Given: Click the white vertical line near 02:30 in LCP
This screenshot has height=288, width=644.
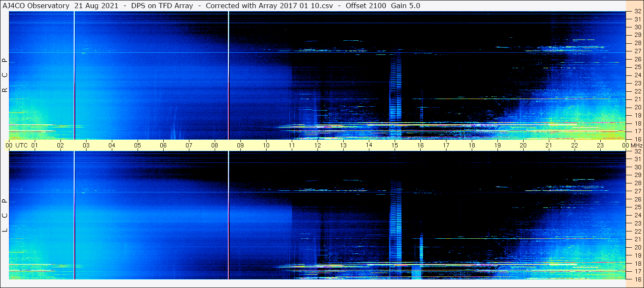Looking at the screenshot, I should (74, 215).
